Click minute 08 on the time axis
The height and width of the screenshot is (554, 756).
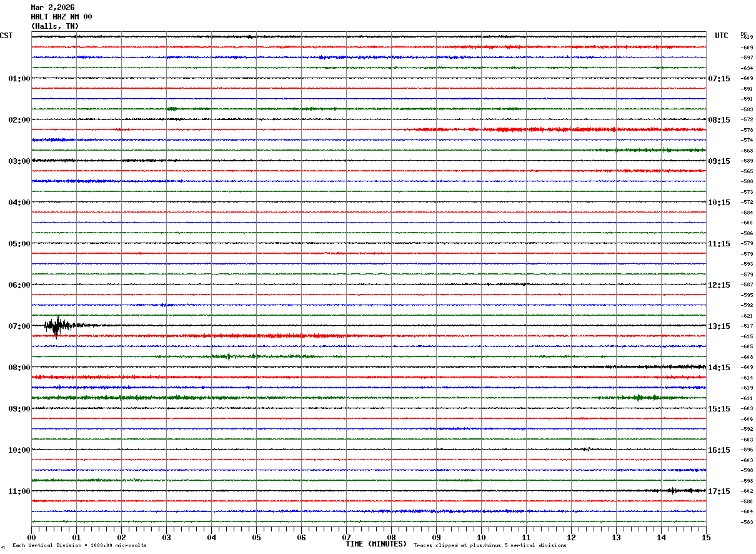click(391, 537)
